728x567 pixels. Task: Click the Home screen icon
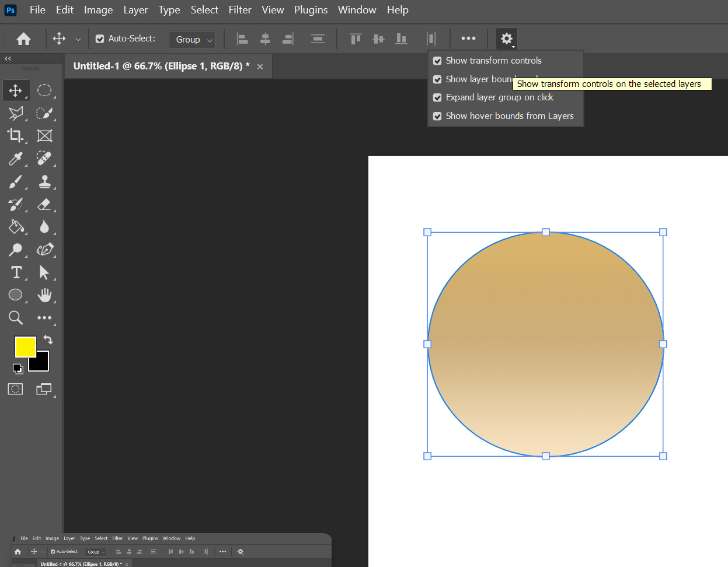click(x=23, y=39)
